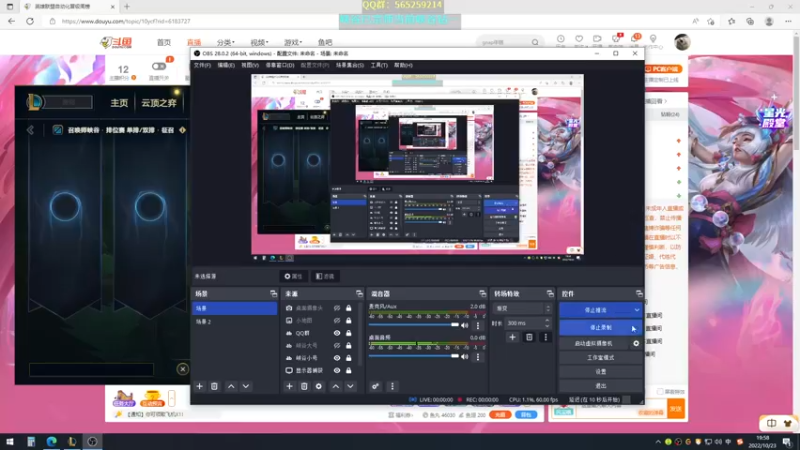Viewport: 800px width, 450px height.
Task: Toggle the lock on the 小地图 source
Action: coord(348,320)
